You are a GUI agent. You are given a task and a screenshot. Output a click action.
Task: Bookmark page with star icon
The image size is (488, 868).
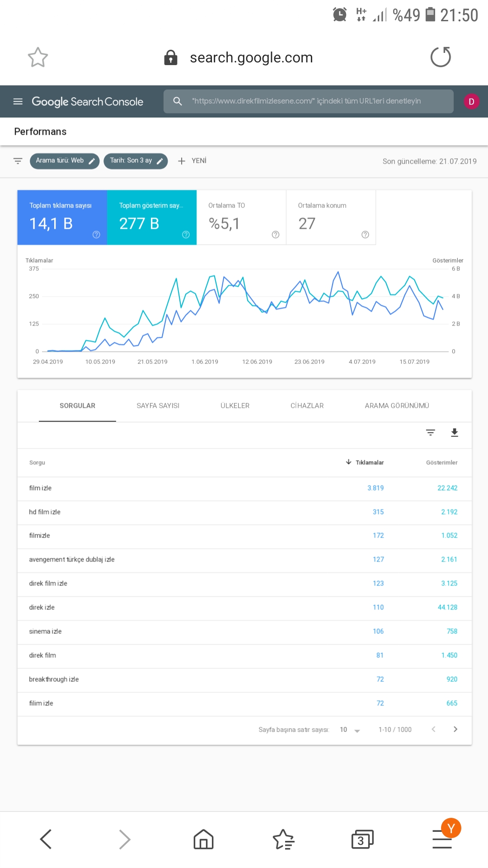point(38,57)
